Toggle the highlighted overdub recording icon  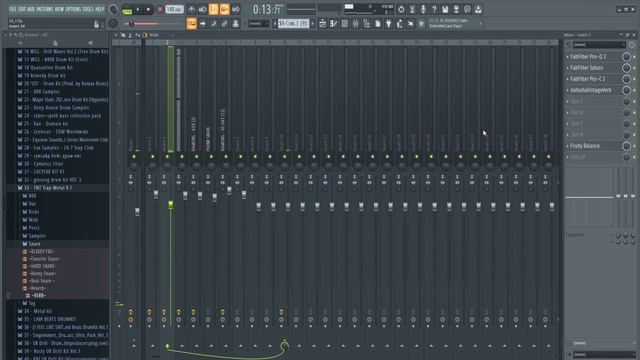(224, 9)
